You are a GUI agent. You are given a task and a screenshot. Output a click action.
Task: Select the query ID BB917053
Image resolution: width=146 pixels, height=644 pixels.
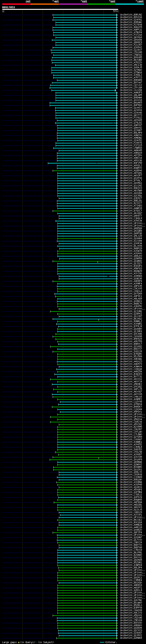pos(8,8)
